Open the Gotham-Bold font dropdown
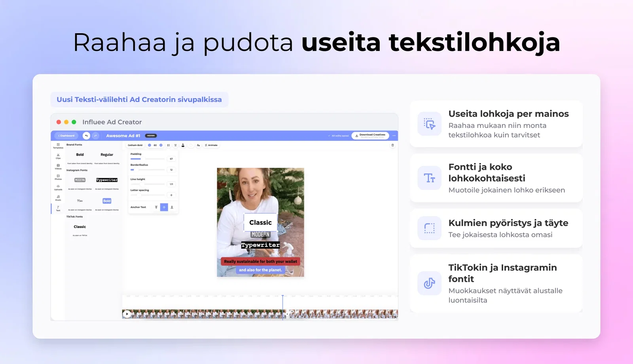Image resolution: width=633 pixels, height=364 pixels. (x=135, y=145)
